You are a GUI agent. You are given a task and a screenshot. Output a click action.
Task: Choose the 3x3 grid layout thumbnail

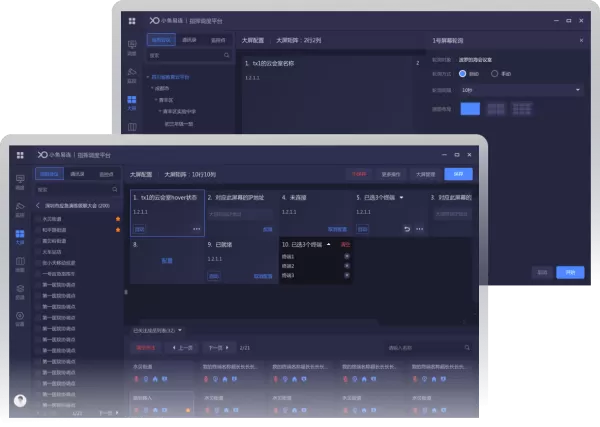(522, 109)
